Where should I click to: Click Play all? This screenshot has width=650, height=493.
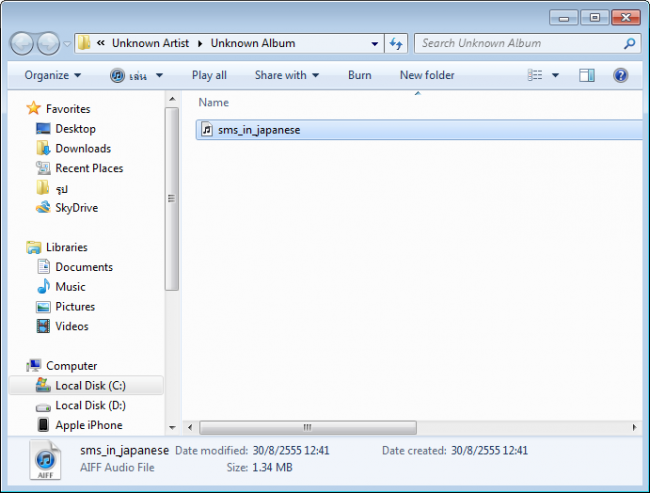pos(209,75)
